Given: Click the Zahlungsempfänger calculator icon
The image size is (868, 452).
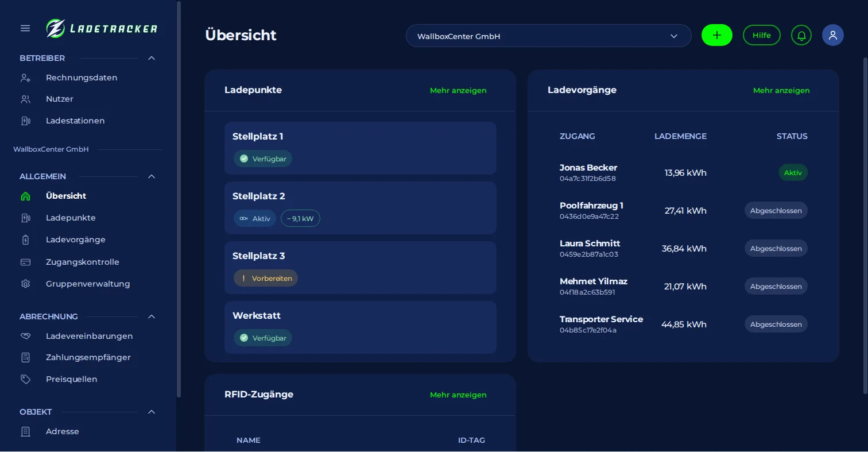Looking at the screenshot, I should (x=25, y=357).
